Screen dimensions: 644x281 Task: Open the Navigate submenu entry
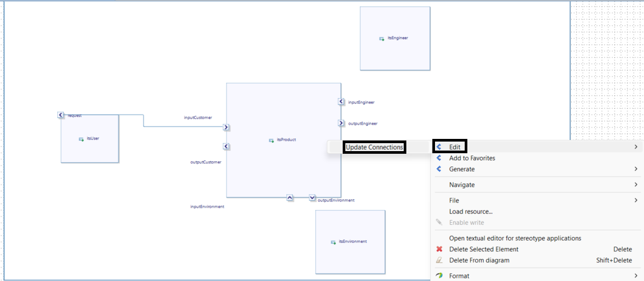click(x=537, y=185)
